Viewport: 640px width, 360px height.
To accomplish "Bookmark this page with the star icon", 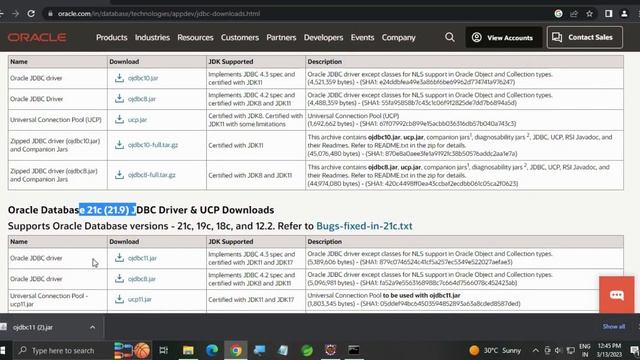I will click(589, 13).
